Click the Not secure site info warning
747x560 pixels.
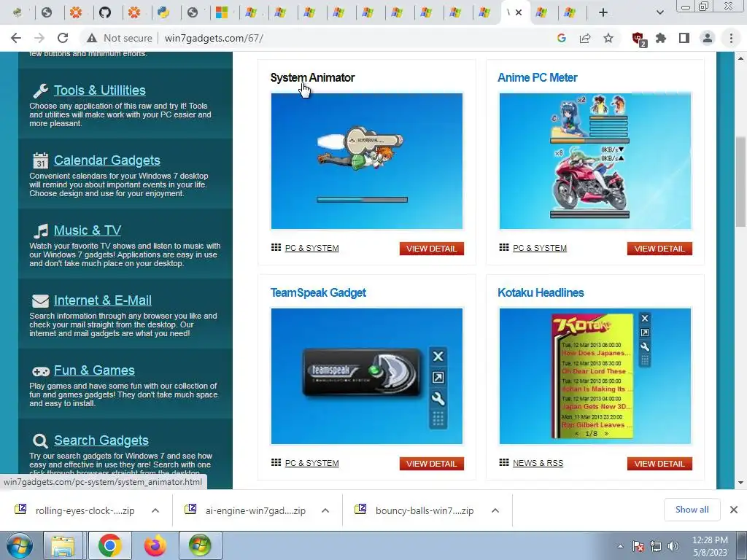click(119, 38)
